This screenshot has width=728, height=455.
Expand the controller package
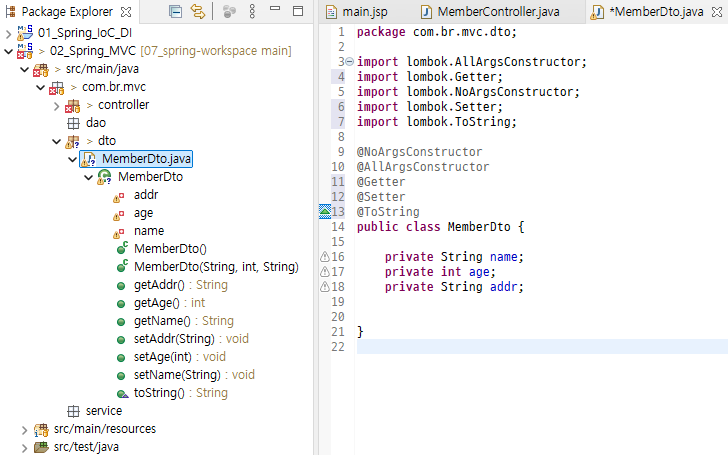tap(57, 106)
